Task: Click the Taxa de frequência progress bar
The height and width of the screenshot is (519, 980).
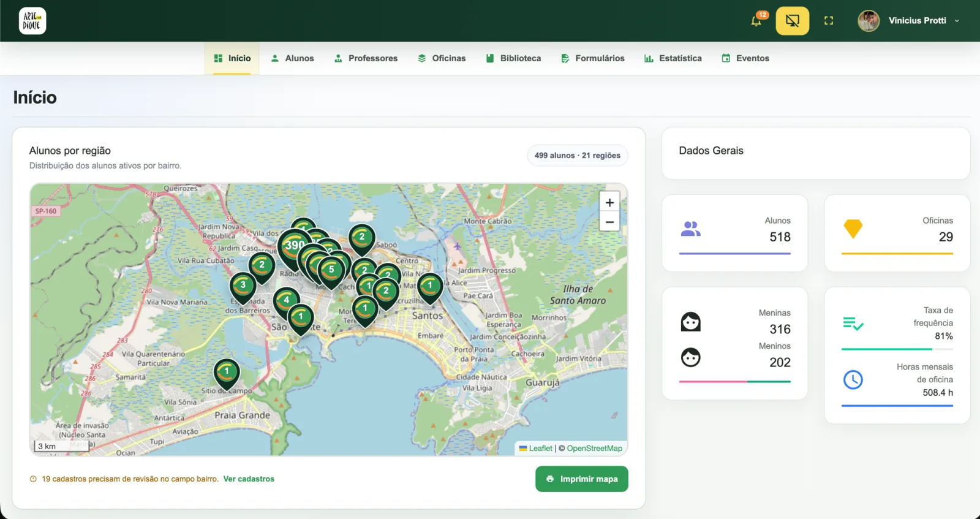Action: (897, 349)
